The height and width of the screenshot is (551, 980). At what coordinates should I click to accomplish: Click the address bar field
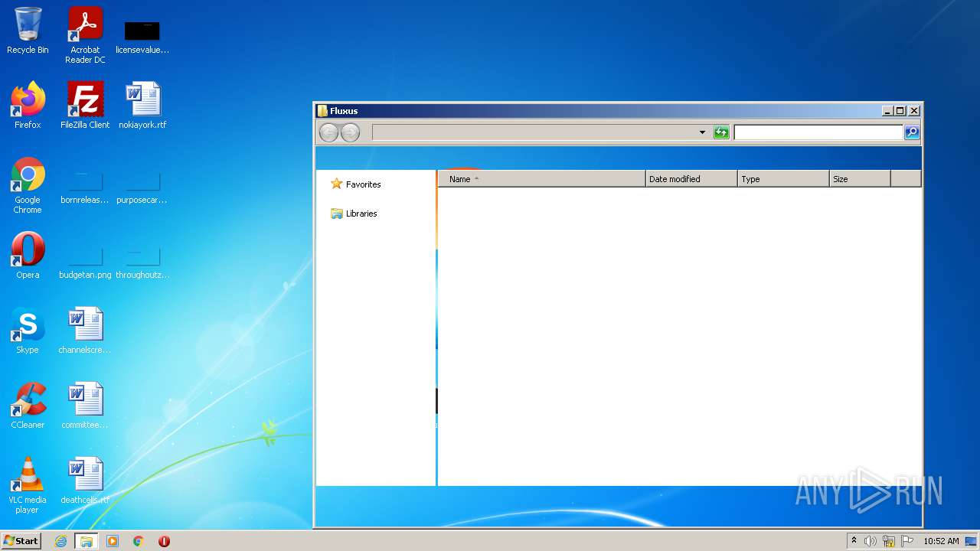click(x=534, y=132)
